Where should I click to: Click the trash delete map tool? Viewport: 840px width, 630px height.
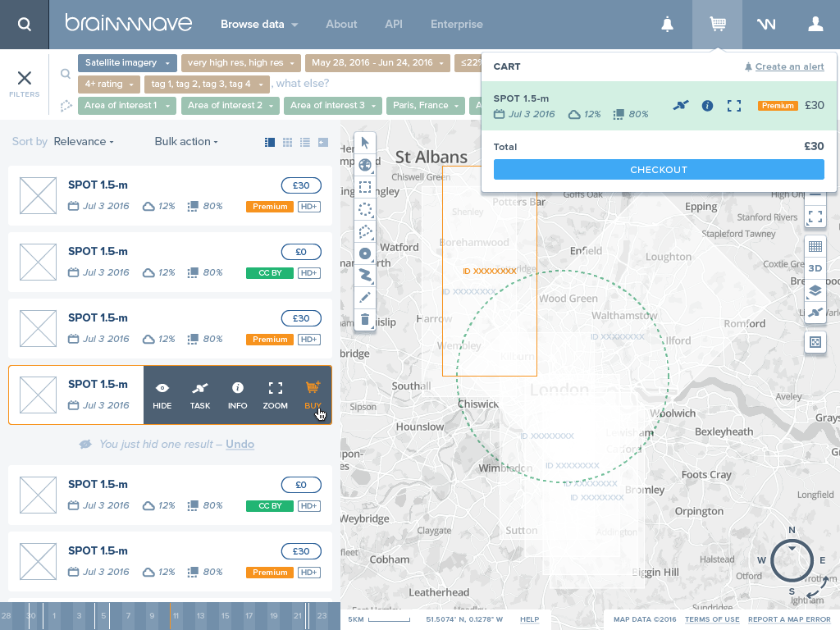[365, 320]
